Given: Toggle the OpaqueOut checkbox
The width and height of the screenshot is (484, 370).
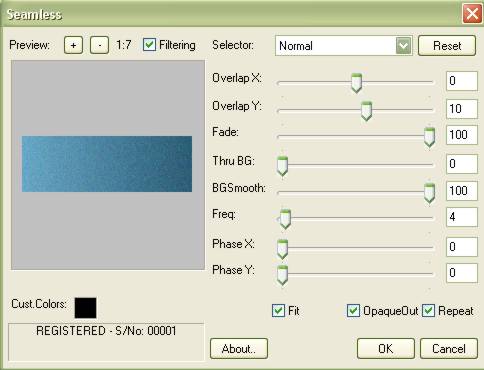Looking at the screenshot, I should point(353,311).
